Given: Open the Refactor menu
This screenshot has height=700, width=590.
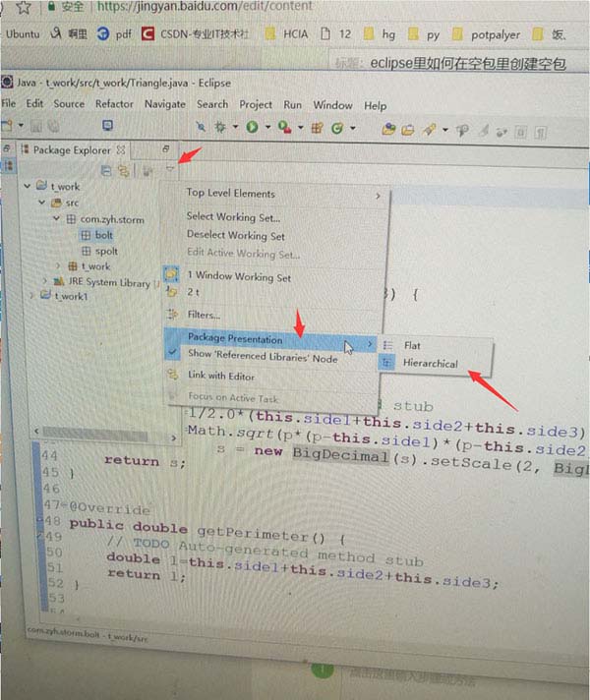Looking at the screenshot, I should click(114, 104).
